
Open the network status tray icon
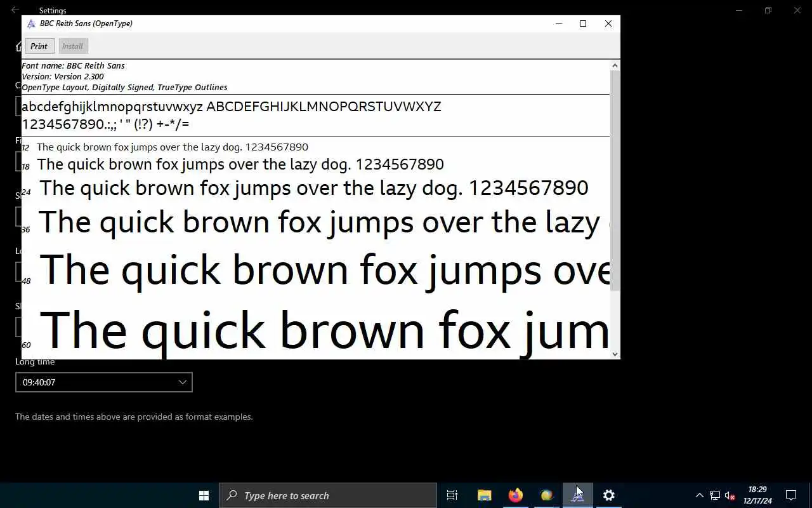pyautogui.click(x=714, y=495)
